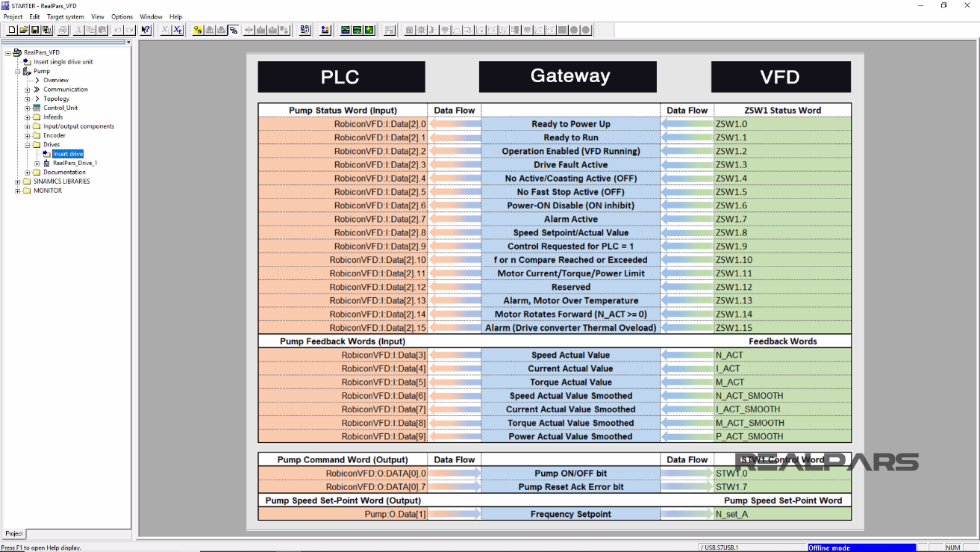980x552 pixels.
Task: Click the Print toolbar icon
Action: (x=63, y=30)
